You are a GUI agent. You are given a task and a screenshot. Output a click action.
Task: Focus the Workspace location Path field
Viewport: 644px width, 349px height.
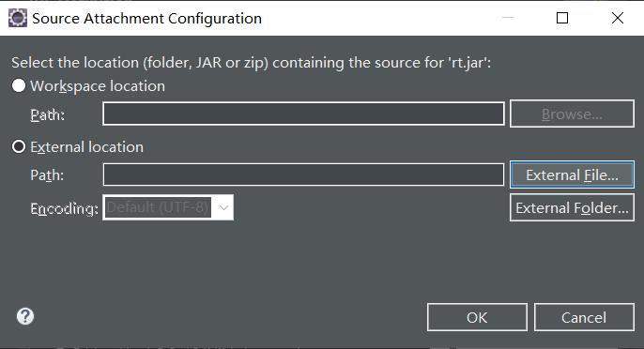[x=303, y=114]
